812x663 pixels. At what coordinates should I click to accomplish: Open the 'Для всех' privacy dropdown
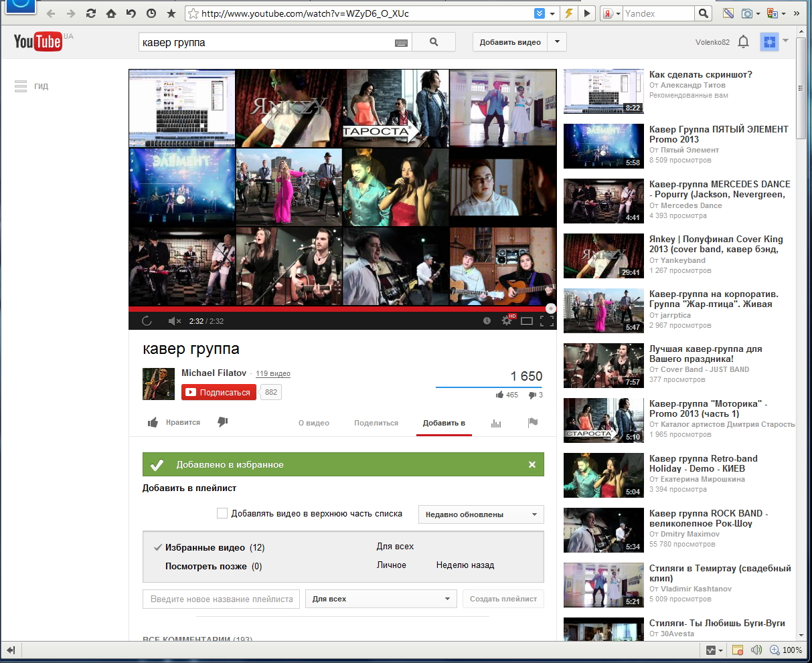coord(381,599)
